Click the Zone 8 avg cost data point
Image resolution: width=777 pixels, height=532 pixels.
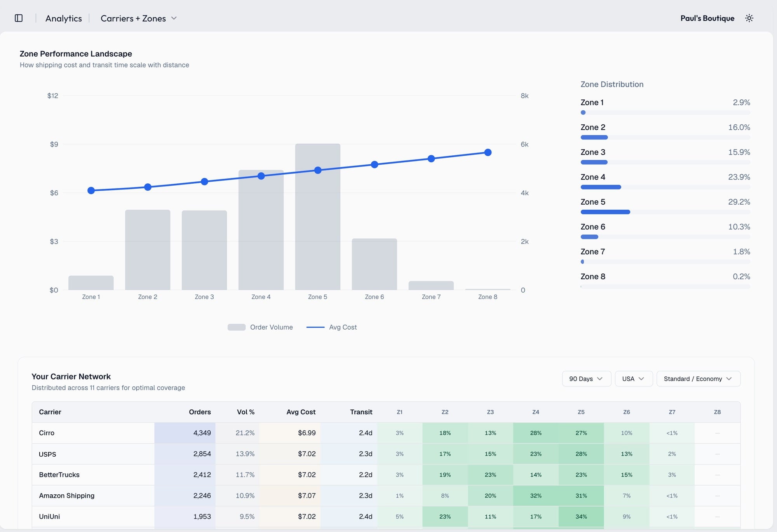488,153
